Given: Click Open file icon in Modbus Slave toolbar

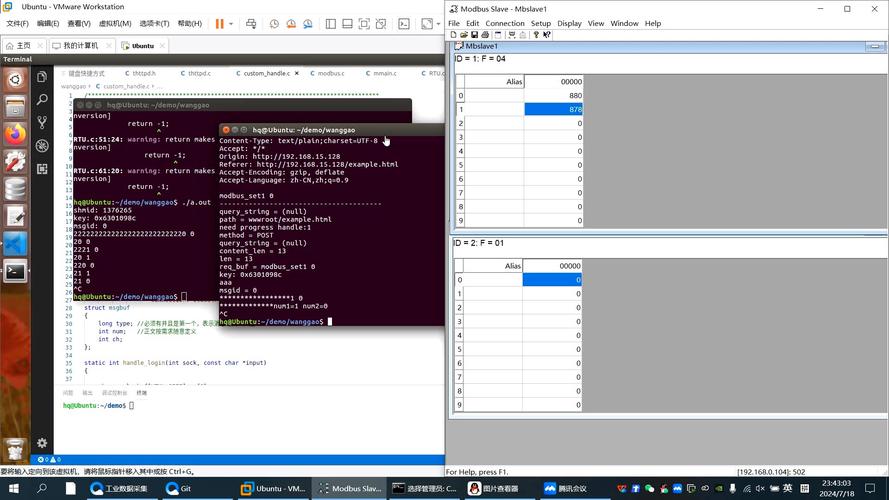Looking at the screenshot, I should tap(464, 35).
